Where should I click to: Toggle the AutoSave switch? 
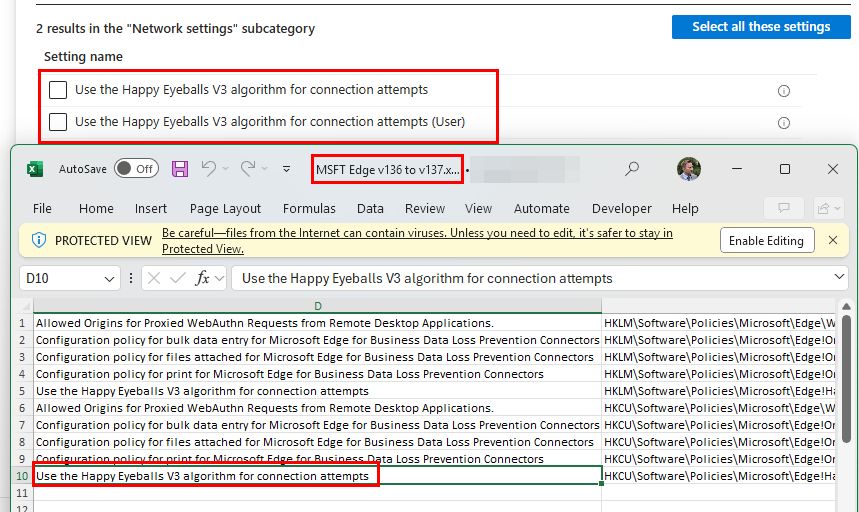coord(136,169)
